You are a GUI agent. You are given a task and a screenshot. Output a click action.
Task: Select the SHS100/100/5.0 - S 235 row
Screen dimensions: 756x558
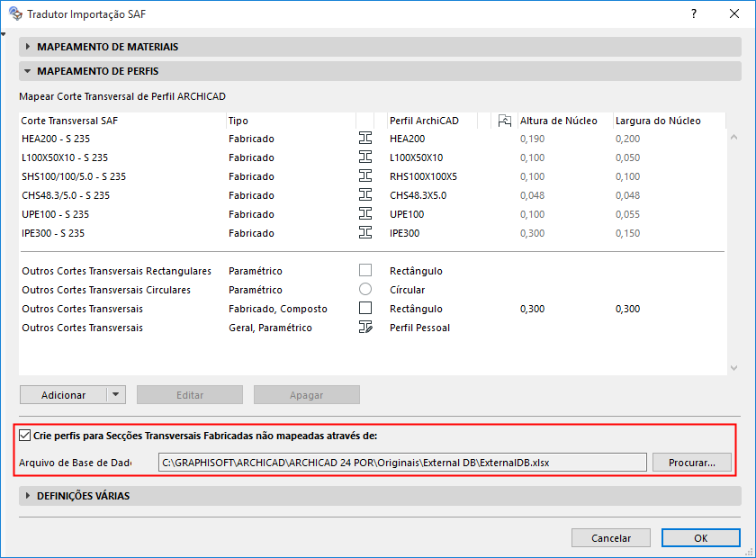point(373,176)
